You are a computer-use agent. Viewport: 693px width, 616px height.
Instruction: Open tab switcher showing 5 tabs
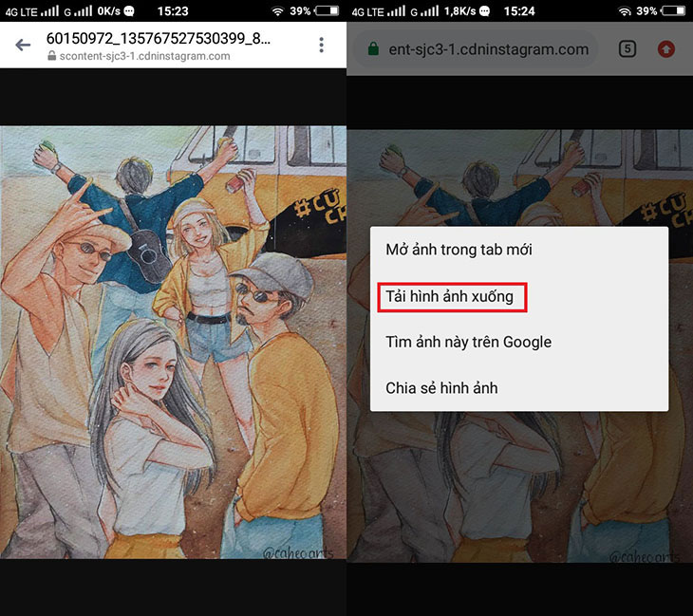tap(627, 48)
